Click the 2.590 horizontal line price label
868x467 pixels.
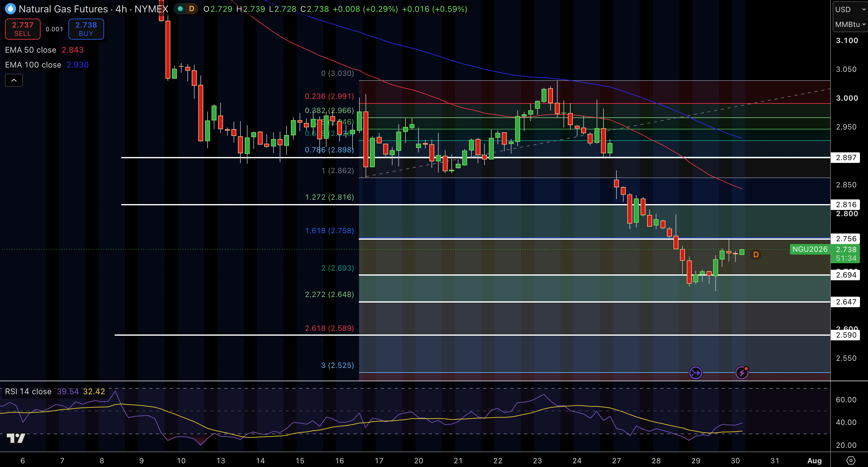(x=846, y=335)
